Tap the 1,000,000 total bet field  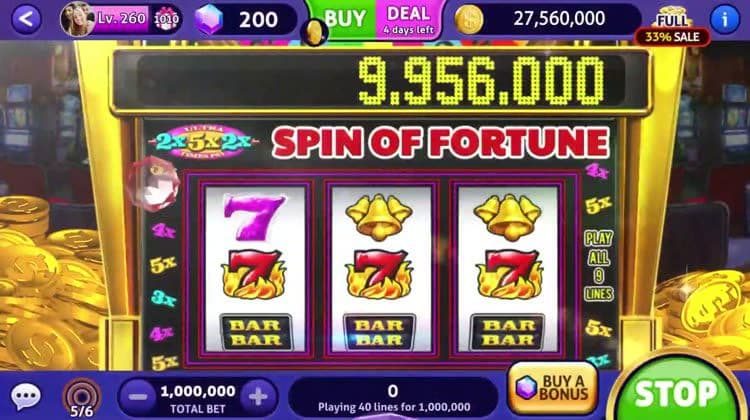(198, 398)
